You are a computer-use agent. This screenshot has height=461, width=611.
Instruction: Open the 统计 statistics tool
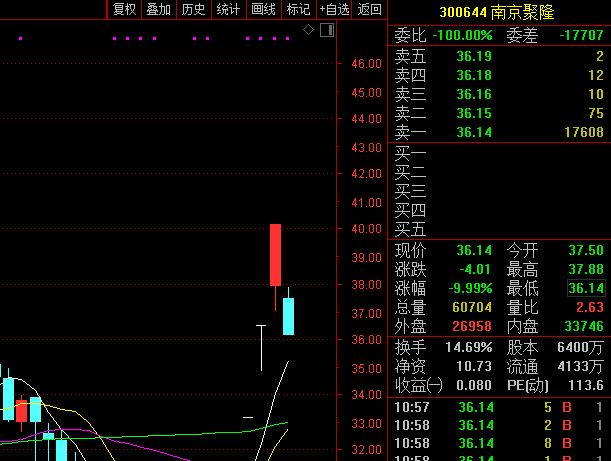pos(228,9)
